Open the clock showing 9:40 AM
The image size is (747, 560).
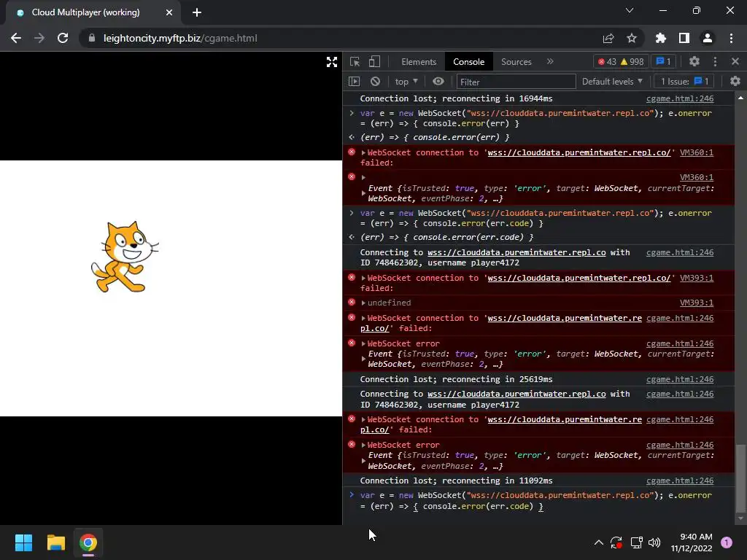(x=692, y=542)
